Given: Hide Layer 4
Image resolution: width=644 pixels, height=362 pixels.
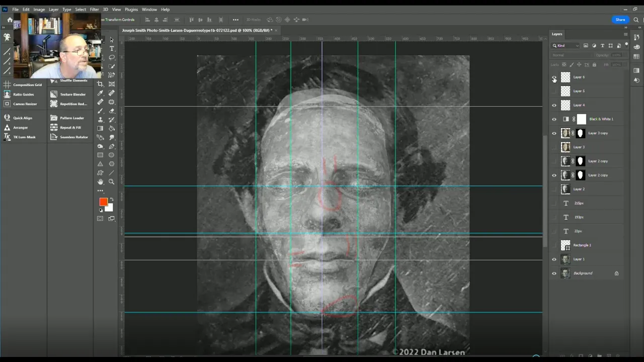Looking at the screenshot, I should click(554, 105).
